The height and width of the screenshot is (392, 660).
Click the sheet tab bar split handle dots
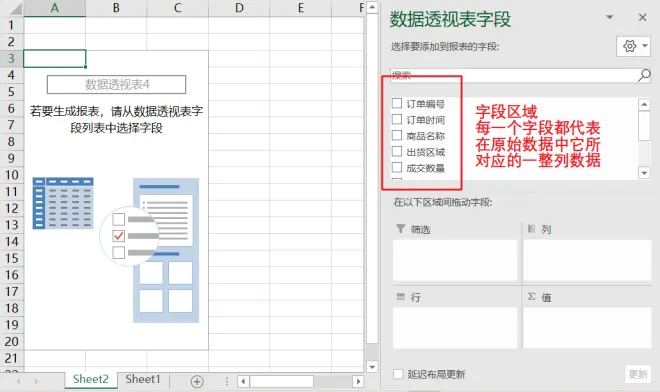click(x=226, y=381)
